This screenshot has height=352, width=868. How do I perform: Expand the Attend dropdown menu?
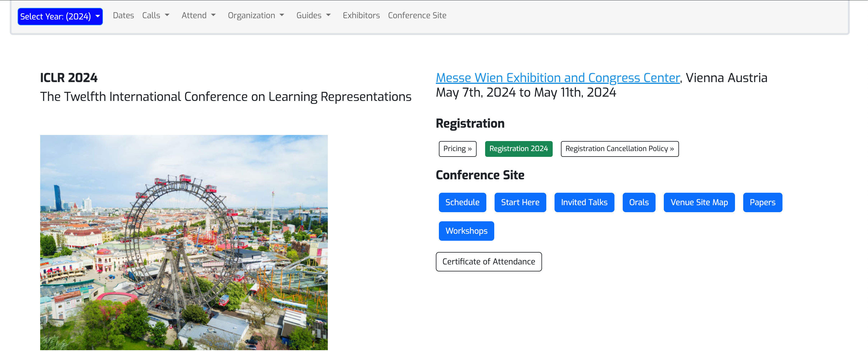pyautogui.click(x=198, y=16)
